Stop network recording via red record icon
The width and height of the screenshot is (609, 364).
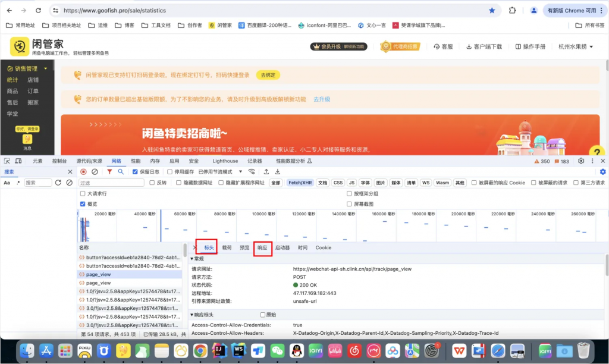83,171
